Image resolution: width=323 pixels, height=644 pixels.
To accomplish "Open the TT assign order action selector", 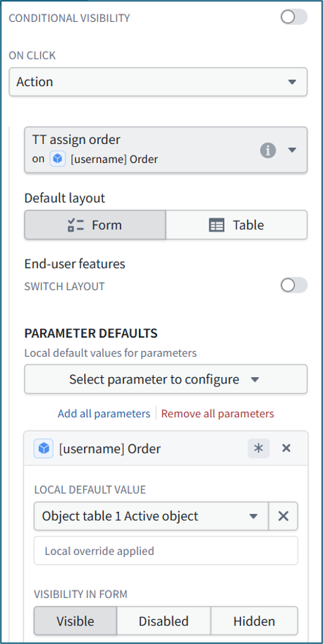I will (x=166, y=150).
